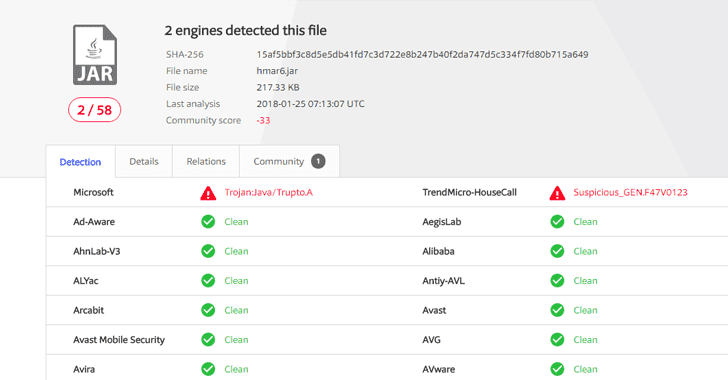Image resolution: width=728 pixels, height=380 pixels.
Task: Click the '2 engines detected this file' heading
Action: [x=246, y=31]
